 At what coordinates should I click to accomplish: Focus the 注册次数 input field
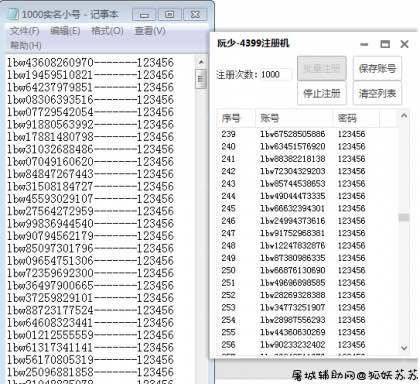[275, 74]
